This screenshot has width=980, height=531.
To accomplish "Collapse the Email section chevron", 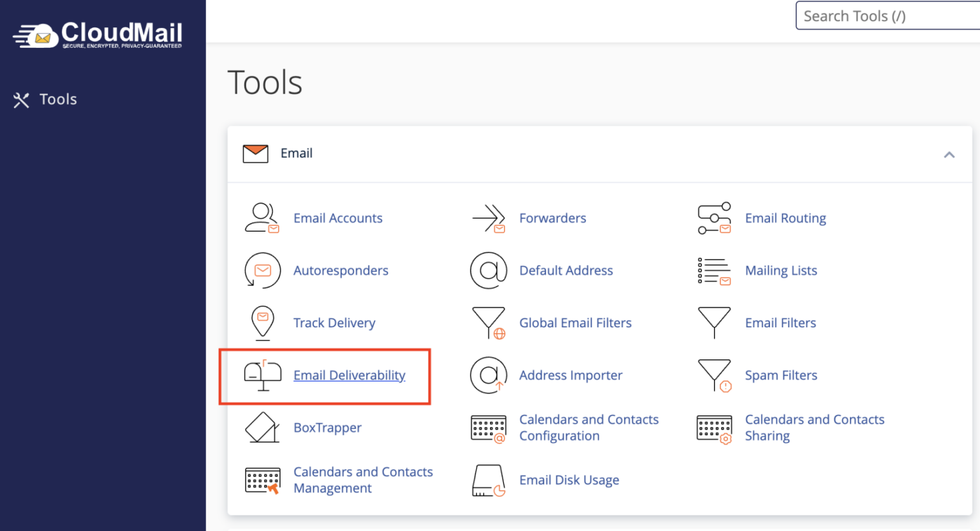I will [949, 154].
